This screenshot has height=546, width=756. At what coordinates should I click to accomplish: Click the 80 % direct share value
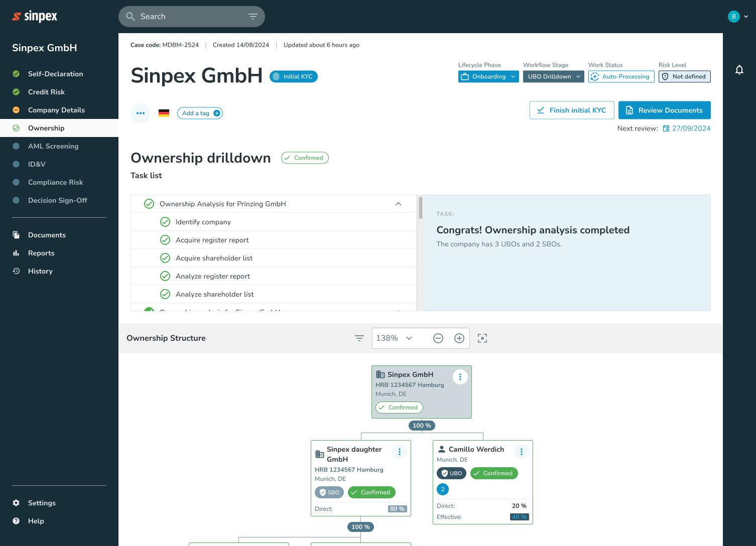pos(397,509)
